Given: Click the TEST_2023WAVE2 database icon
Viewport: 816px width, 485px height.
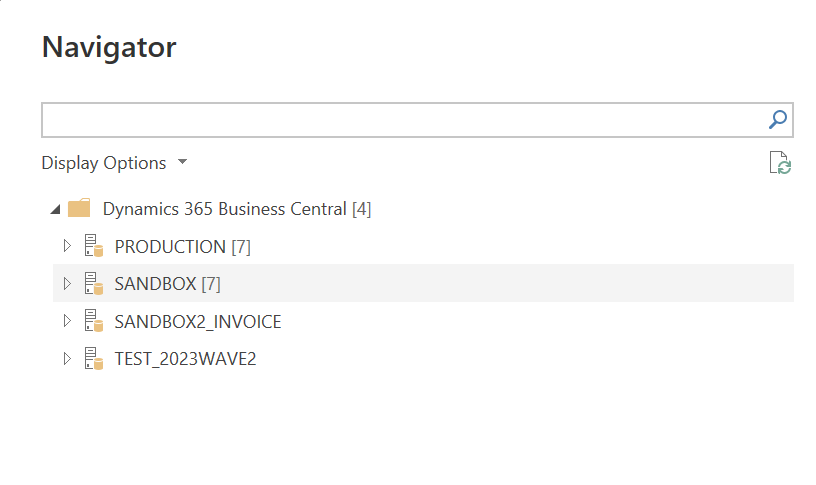Looking at the screenshot, I should (x=94, y=359).
